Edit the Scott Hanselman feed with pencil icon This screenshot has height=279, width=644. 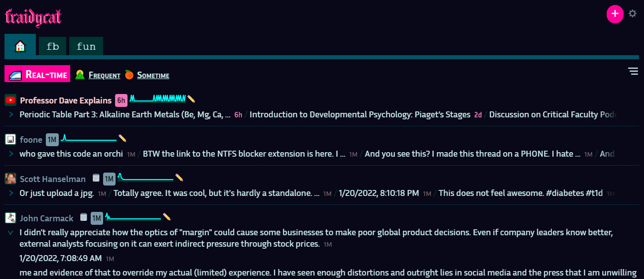(x=179, y=178)
